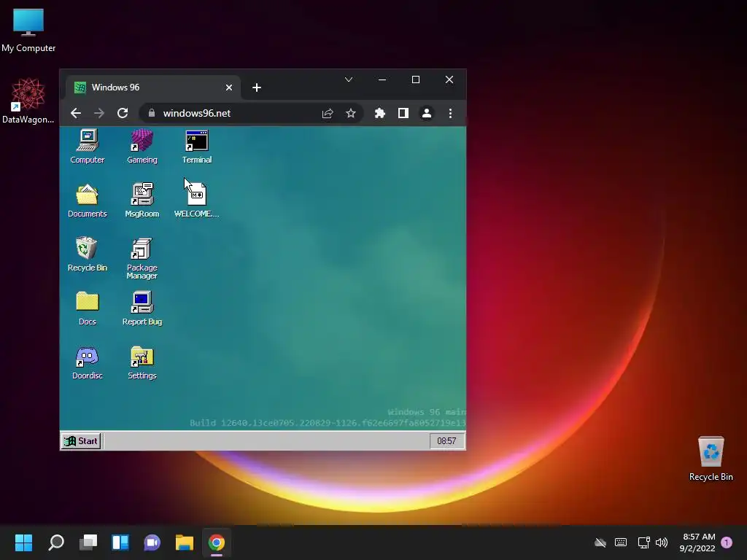
Task: Share this page icon in address bar
Action: [x=328, y=113]
